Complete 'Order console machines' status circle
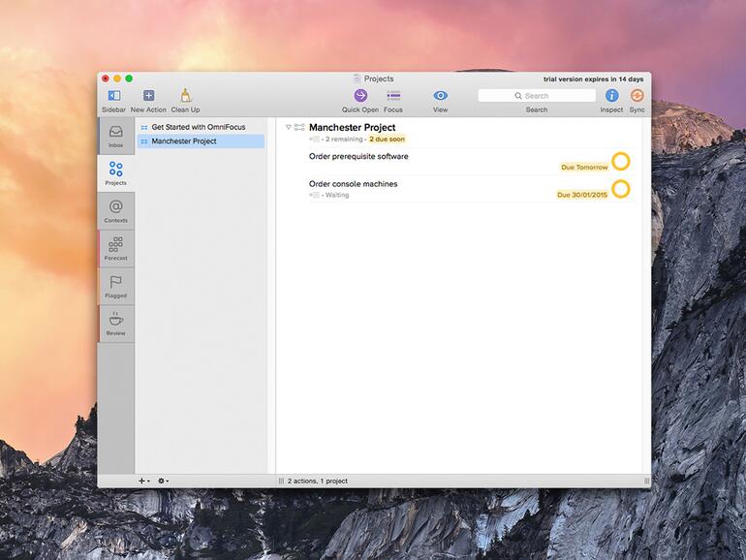This screenshot has height=560, width=746. [x=621, y=189]
